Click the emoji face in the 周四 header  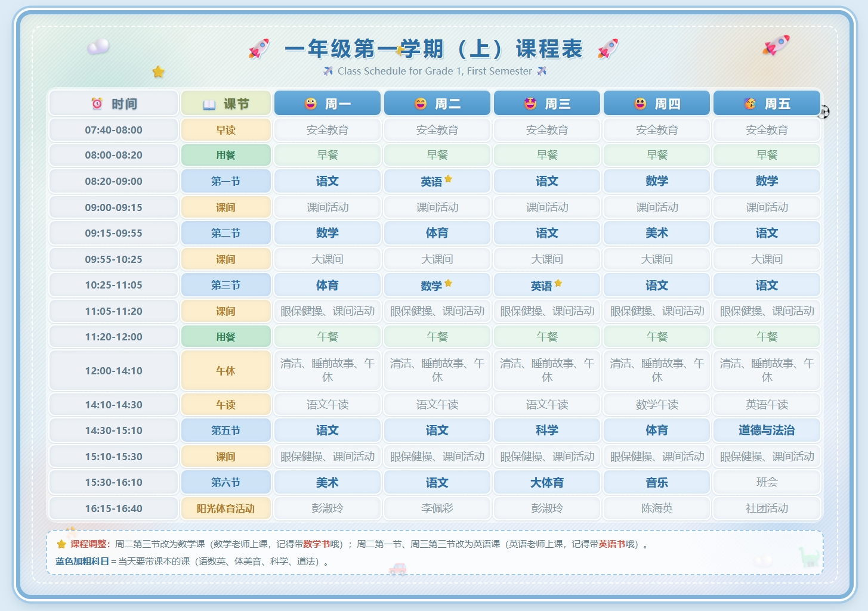point(640,104)
